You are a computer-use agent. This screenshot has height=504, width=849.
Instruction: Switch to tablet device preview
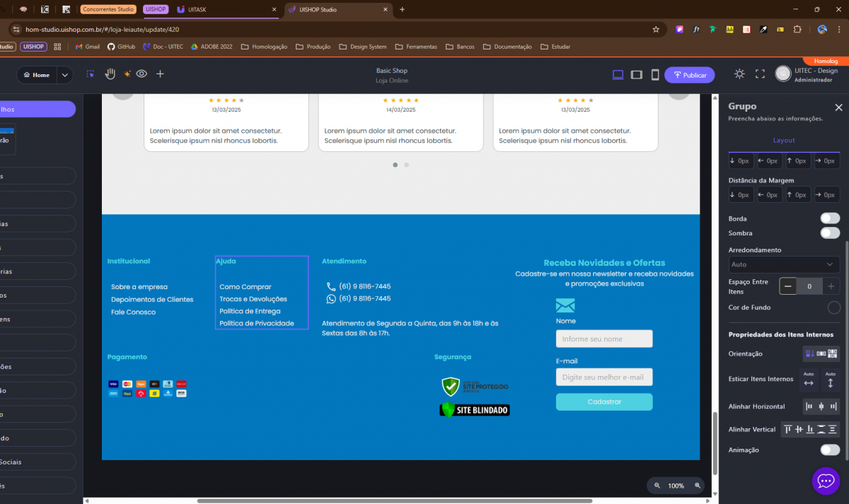click(636, 75)
